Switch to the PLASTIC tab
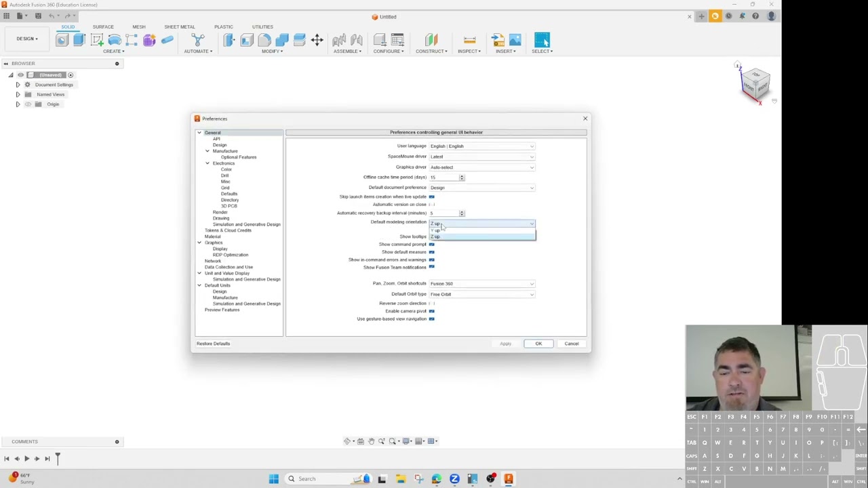Screen dimensions: 868x488 tap(223, 27)
